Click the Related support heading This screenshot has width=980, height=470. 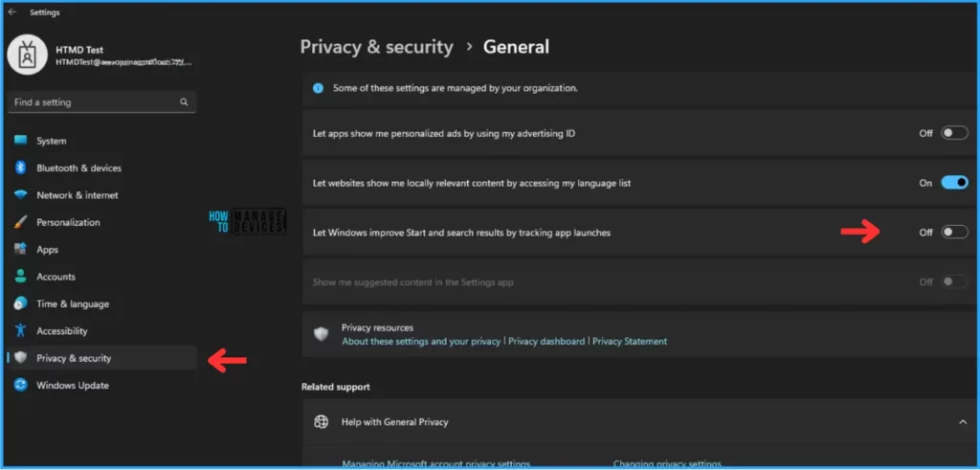(x=336, y=387)
